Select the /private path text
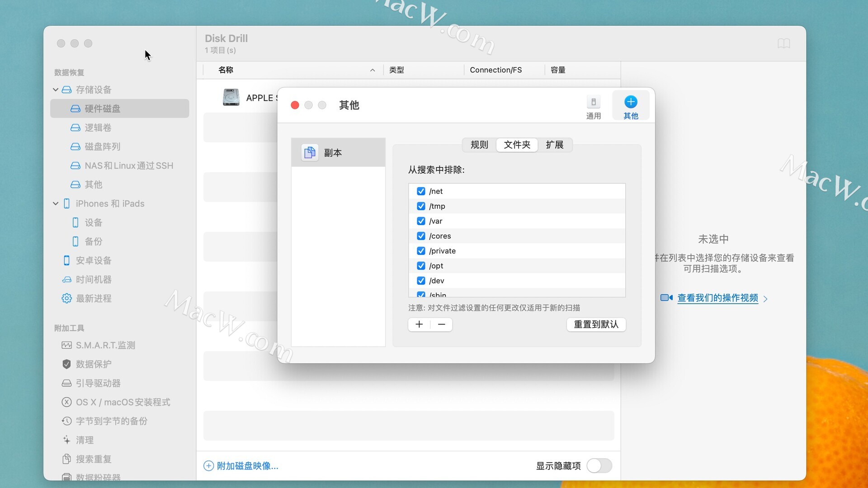The width and height of the screenshot is (868, 488). pyautogui.click(x=442, y=251)
